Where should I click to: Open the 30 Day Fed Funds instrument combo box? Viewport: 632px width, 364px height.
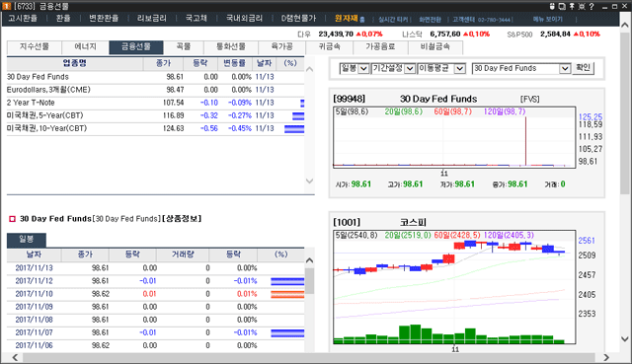pyautogui.click(x=521, y=68)
